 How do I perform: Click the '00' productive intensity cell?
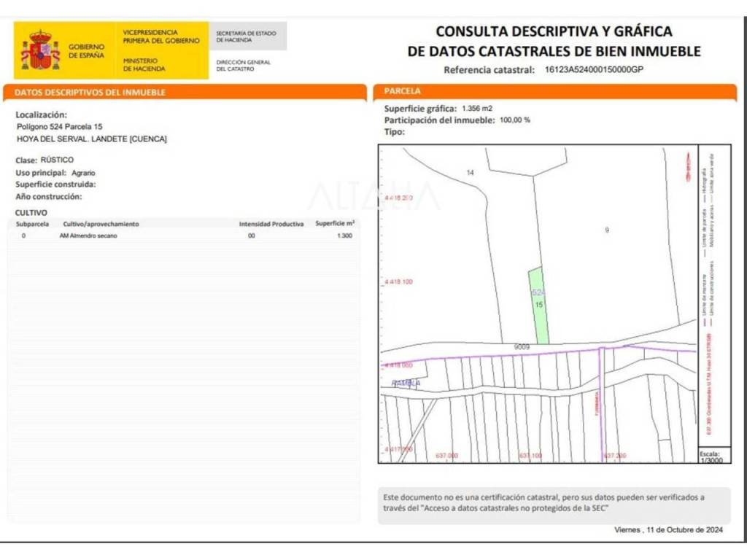(252, 236)
